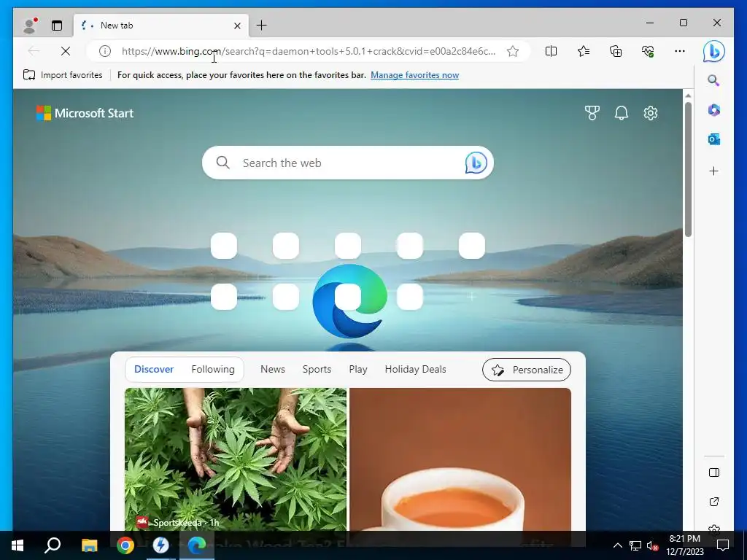This screenshot has width=747, height=560.
Task: Open Collections panel
Action: click(616, 51)
